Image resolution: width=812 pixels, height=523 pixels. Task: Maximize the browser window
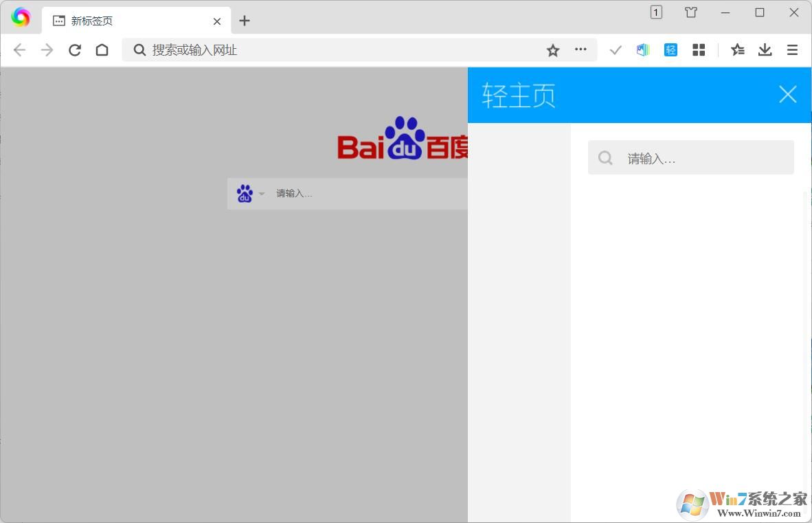(760, 12)
